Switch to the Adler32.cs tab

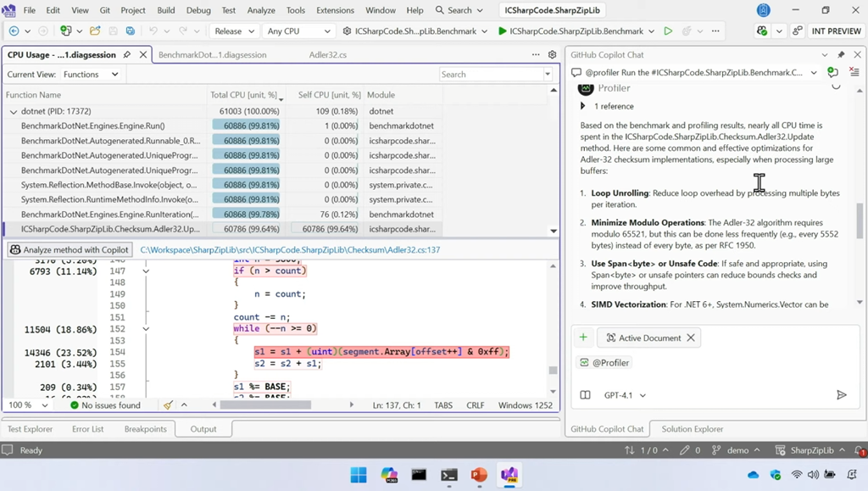pos(327,54)
